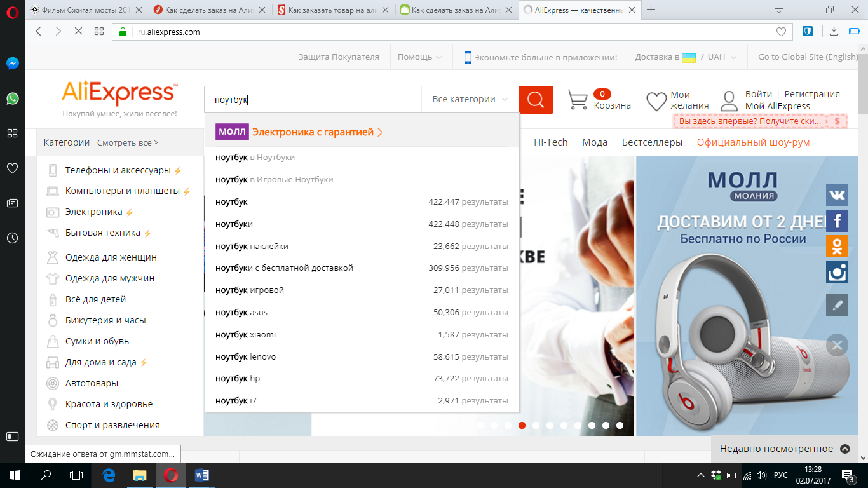Open the delivery country UAH dropdown

(x=687, y=57)
